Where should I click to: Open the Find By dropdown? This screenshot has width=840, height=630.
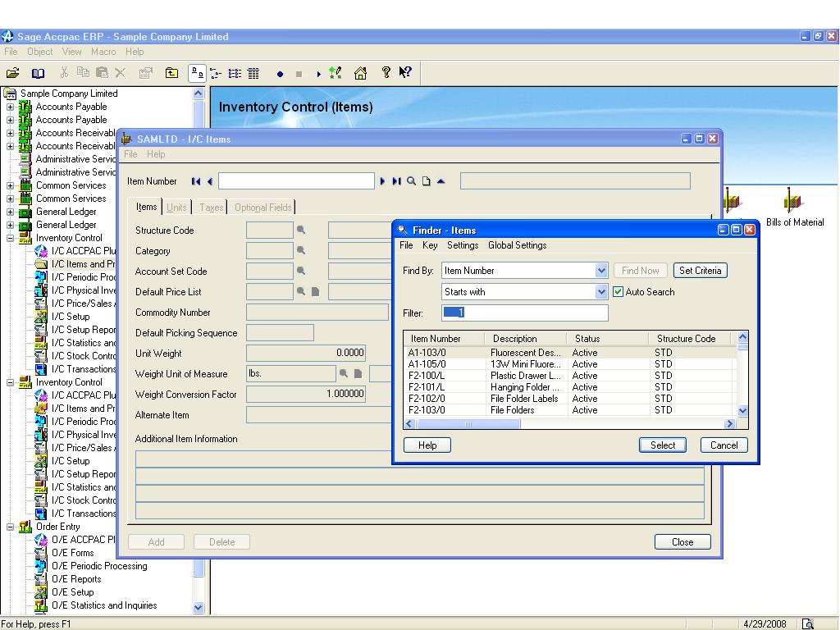point(601,271)
